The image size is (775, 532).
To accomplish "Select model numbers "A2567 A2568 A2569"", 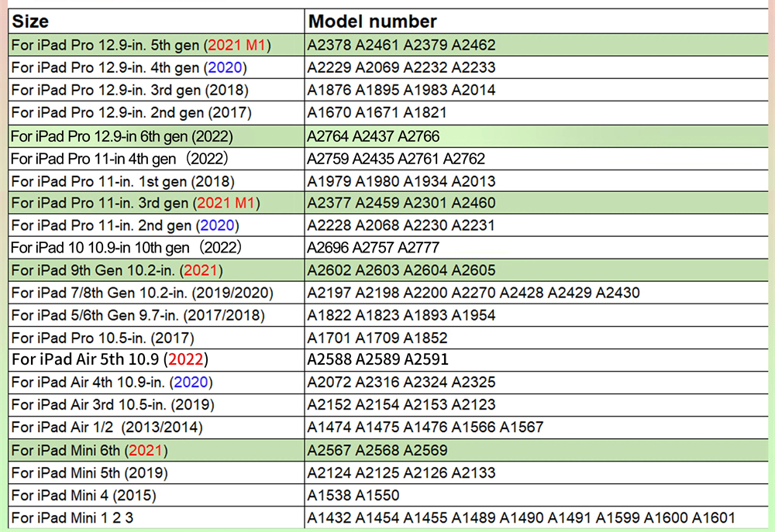I will pos(377,451).
